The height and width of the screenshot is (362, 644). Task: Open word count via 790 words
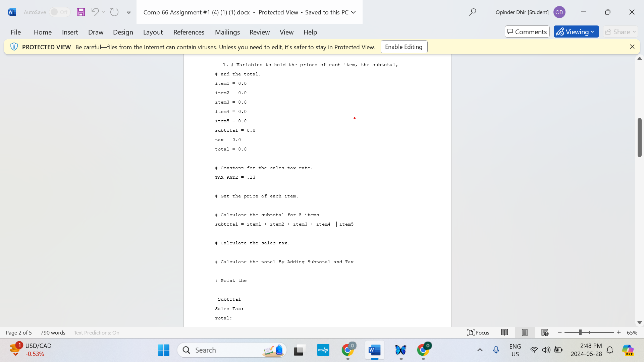[53, 333]
